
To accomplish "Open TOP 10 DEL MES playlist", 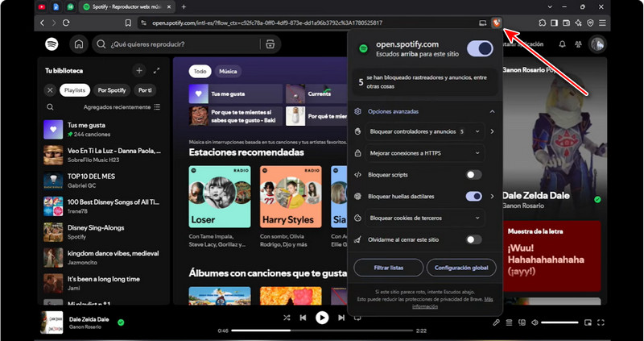I will [103, 180].
